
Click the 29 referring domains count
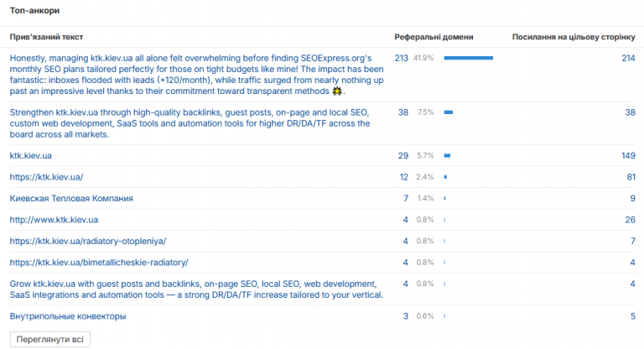402,156
